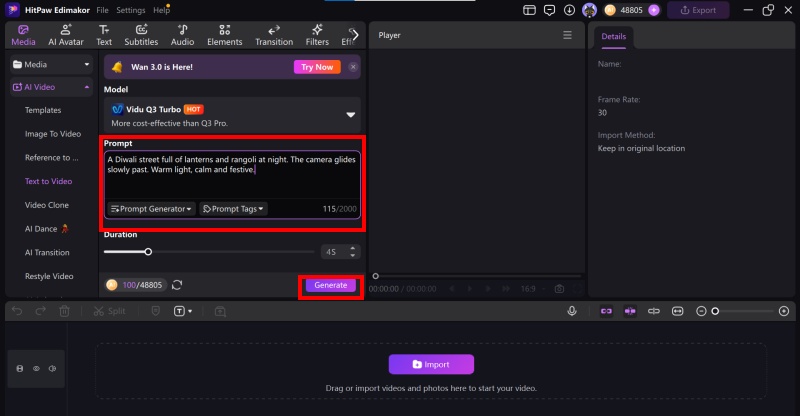
Task: Switch to the Text tab
Action: pos(104,35)
